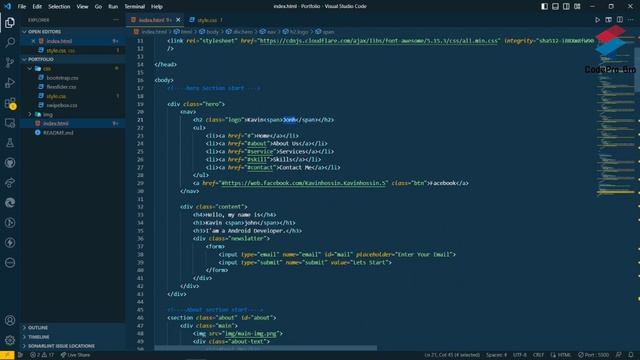Click Split Editor Right icon
The image size is (640, 360).
[620, 20]
